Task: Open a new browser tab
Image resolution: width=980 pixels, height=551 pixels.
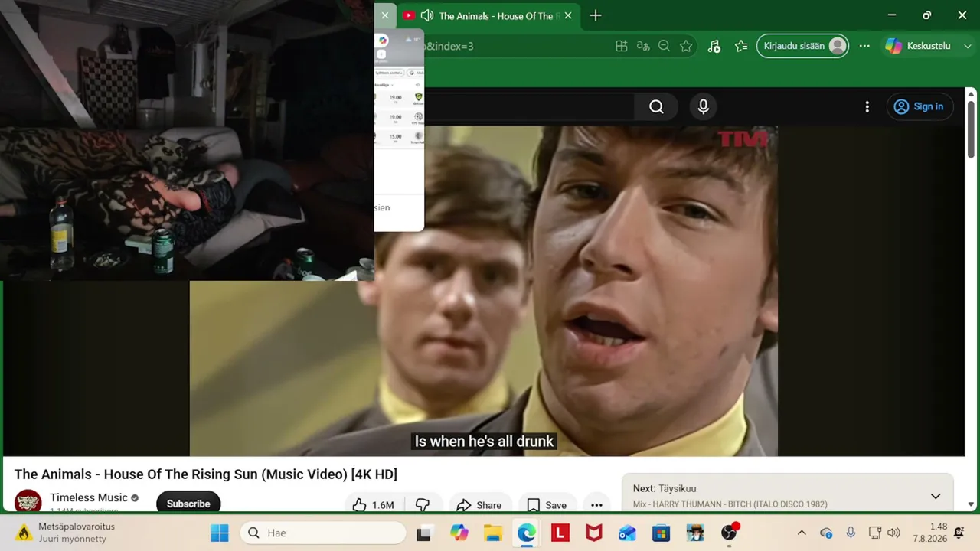Action: tap(596, 15)
